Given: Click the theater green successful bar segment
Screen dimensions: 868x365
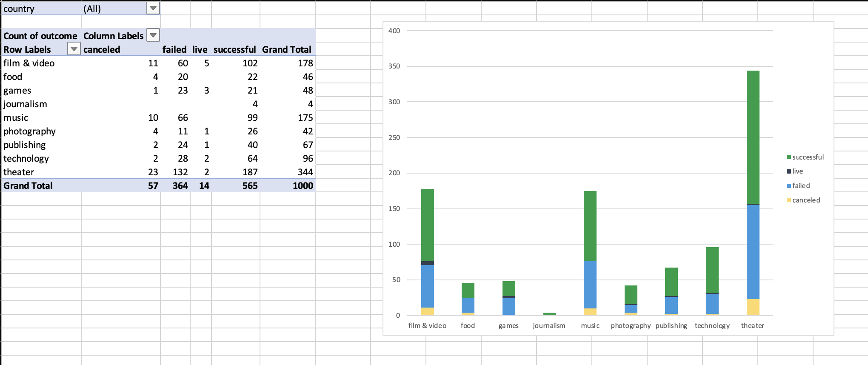Looking at the screenshot, I should [x=753, y=137].
